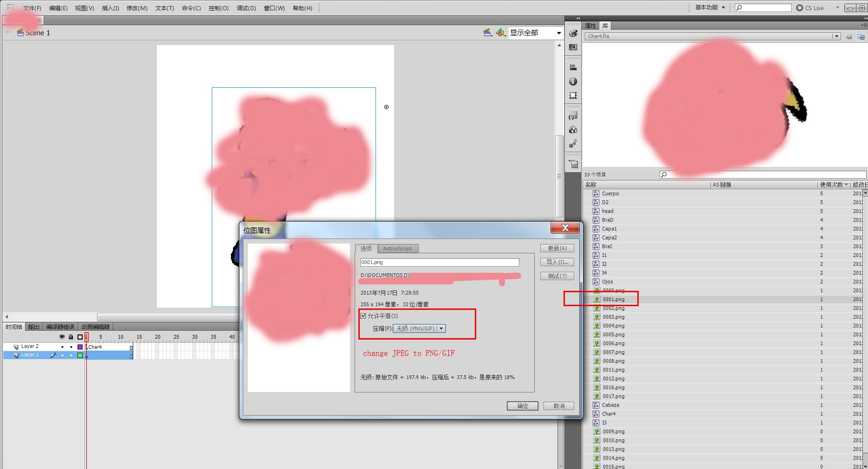Switch to the Output tab

pyautogui.click(x=33, y=327)
